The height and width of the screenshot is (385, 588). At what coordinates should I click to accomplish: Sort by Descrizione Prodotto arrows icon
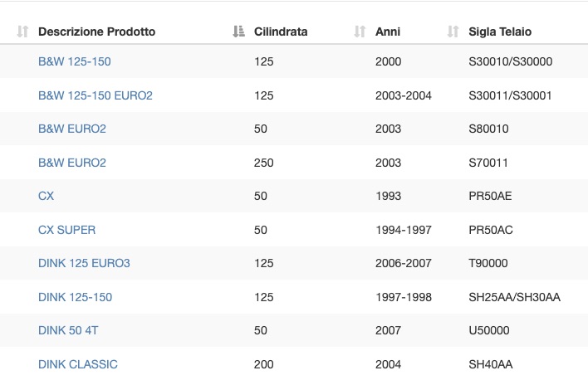(x=22, y=32)
